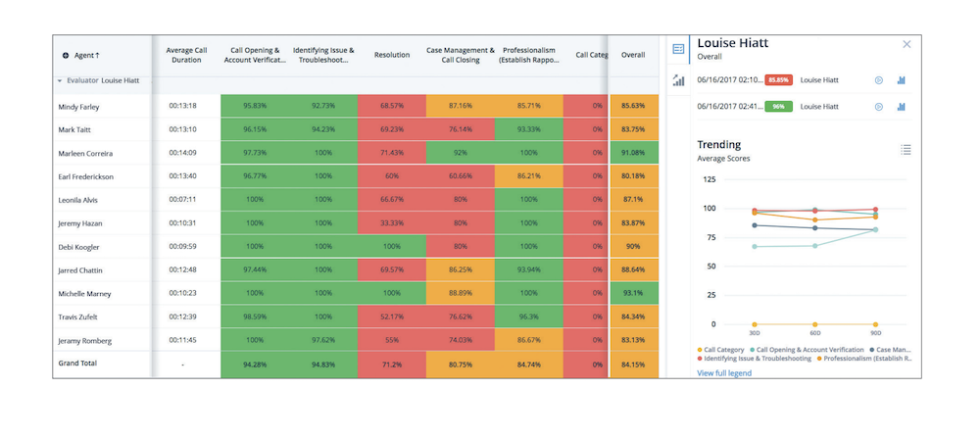The width and height of the screenshot is (980, 438).
Task: Click Jarred Chattin's 86.25% cell
Action: pyautogui.click(x=461, y=270)
